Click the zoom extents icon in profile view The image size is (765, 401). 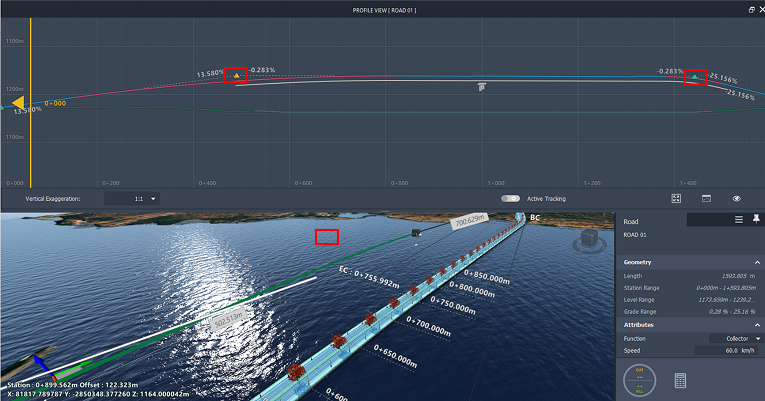(676, 199)
